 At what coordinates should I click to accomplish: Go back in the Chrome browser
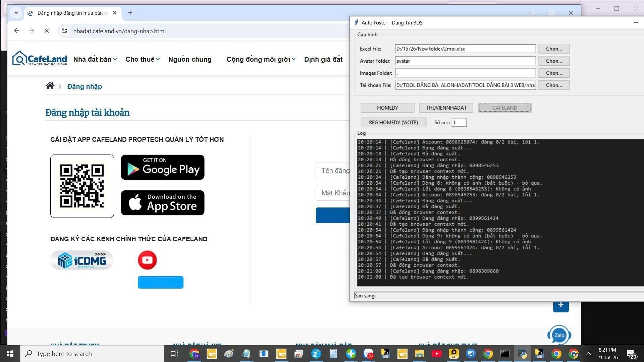tap(17, 31)
